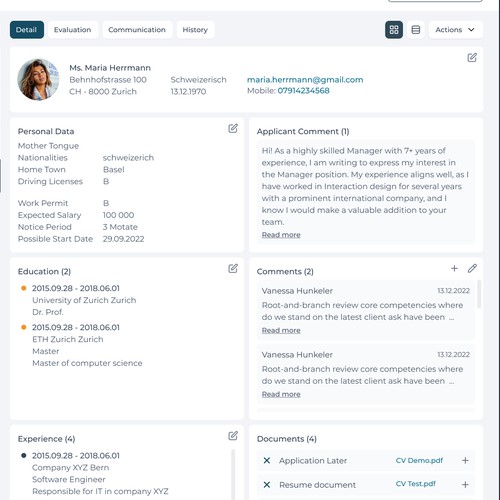This screenshot has width=500, height=500.
Task: Click the Experience list scrollbar
Action: [x=233, y=474]
